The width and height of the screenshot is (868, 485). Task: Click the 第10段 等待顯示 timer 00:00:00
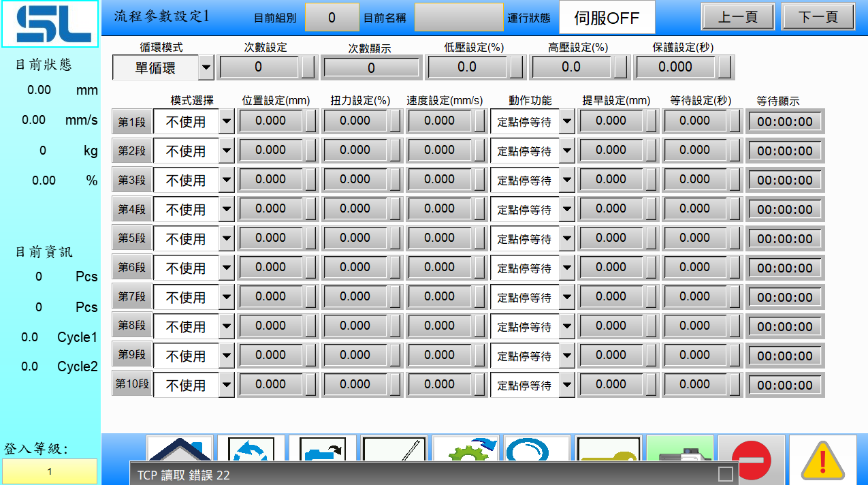click(785, 386)
